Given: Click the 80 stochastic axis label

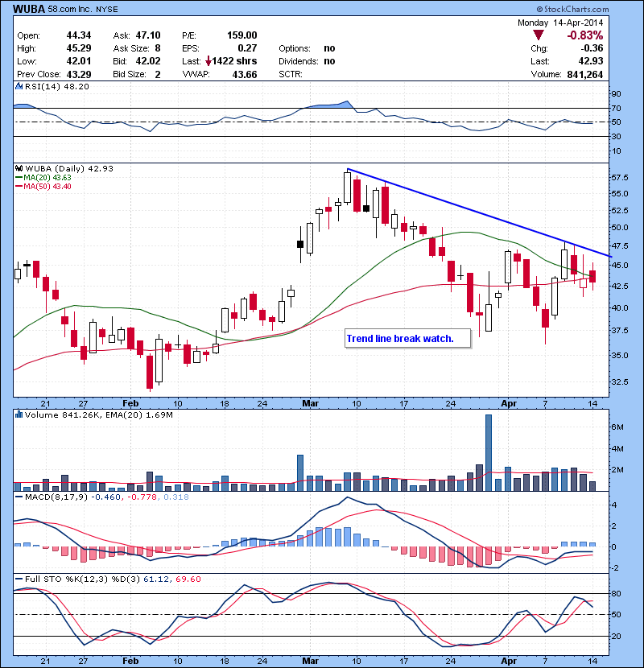Looking at the screenshot, I should 616,593.
